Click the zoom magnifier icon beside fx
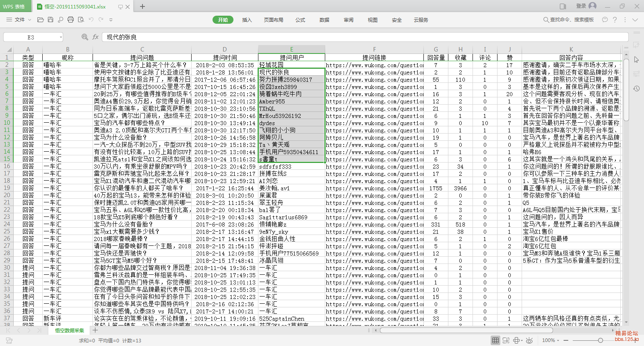Image resolution: width=644 pixels, height=346 pixels. pyautogui.click(x=85, y=37)
